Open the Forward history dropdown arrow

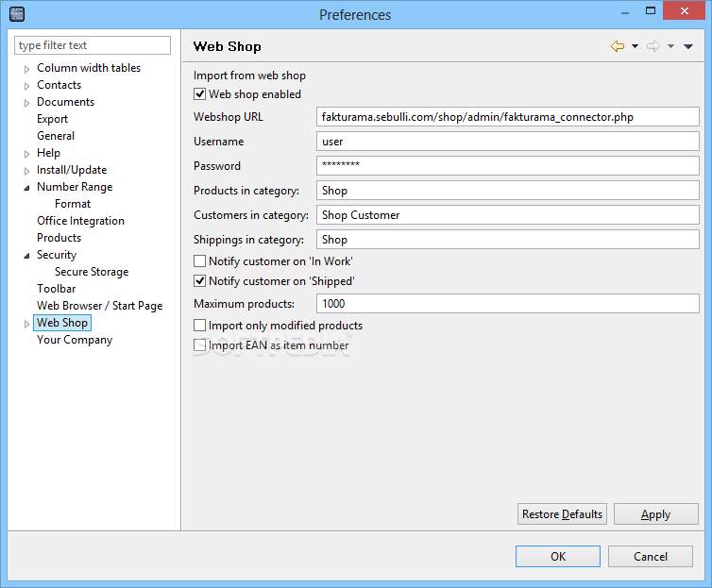(670, 46)
